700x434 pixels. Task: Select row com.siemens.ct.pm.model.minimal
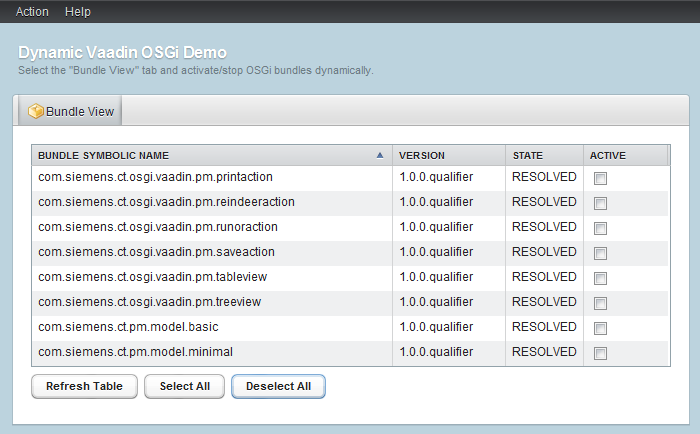[x=350, y=353]
